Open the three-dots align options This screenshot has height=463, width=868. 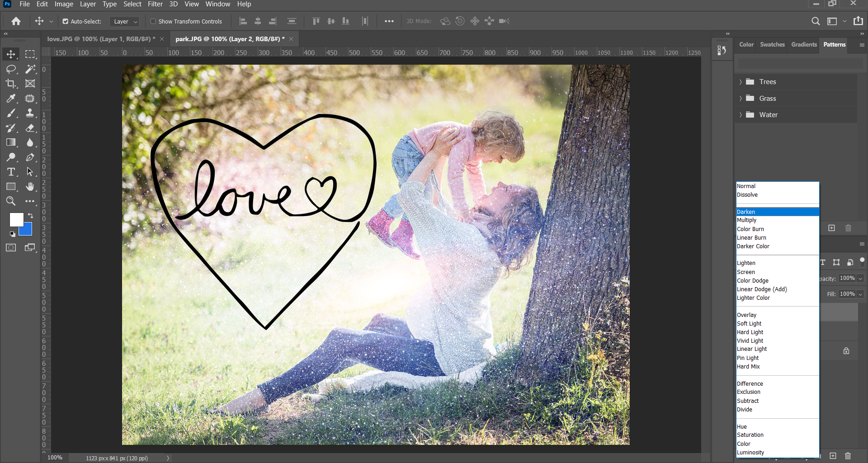(389, 21)
